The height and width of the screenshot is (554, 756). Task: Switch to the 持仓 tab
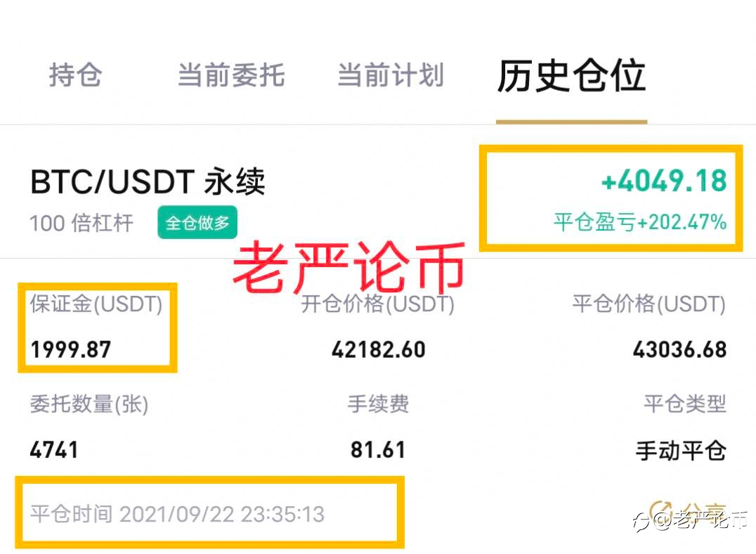coord(75,75)
